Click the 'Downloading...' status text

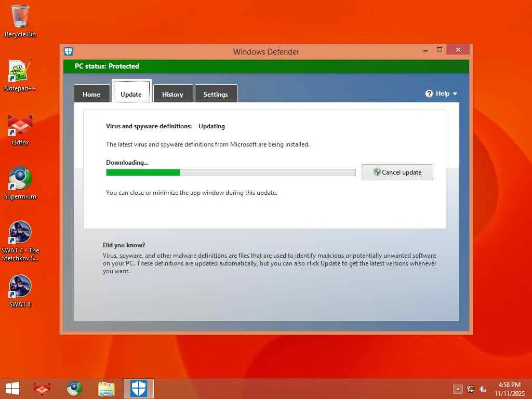(x=127, y=163)
